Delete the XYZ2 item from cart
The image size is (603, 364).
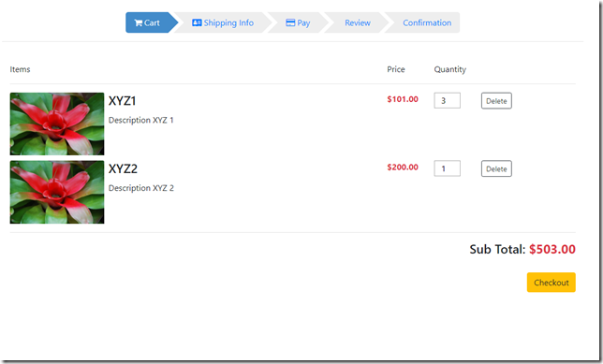click(496, 168)
